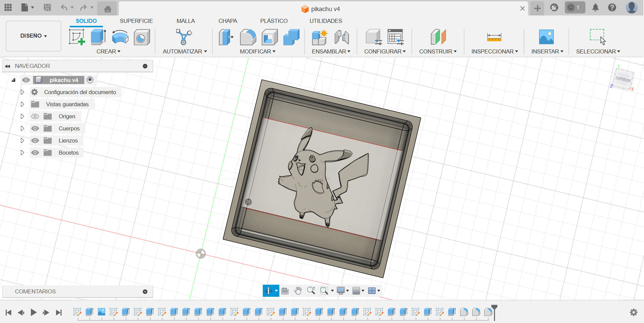Select the Create Sketch tool
Screen dimensions: 644x323
point(77,37)
